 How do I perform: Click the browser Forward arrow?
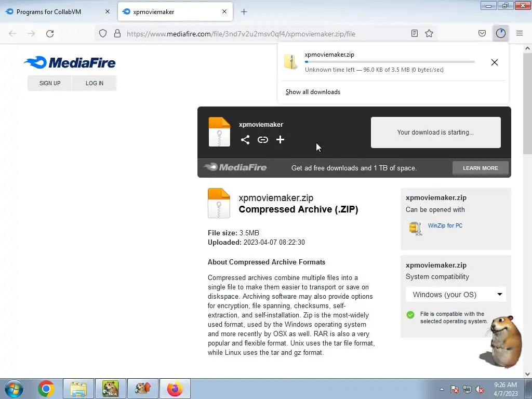pyautogui.click(x=31, y=34)
